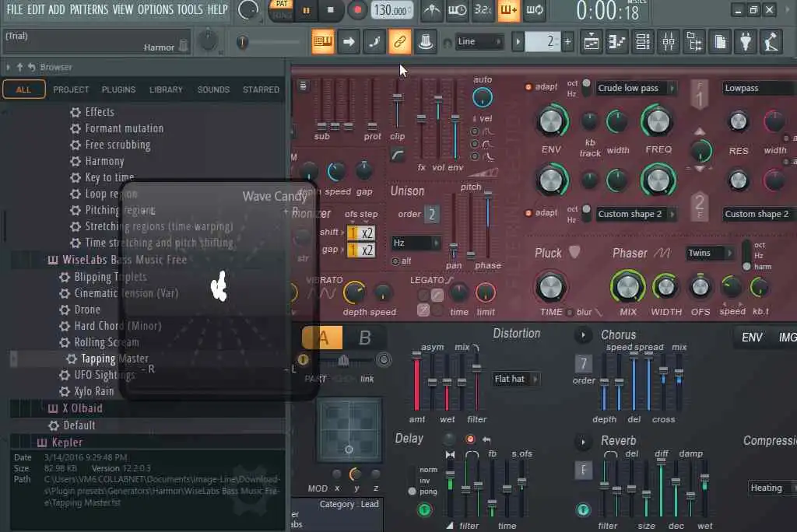Screen dimensions: 797x532
Task: Click the 130.000 tempo field
Action: tap(391, 10)
